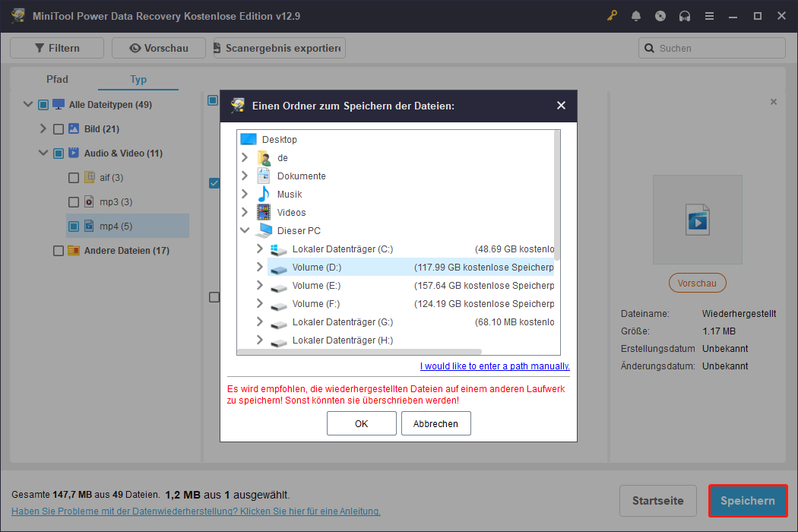The width and height of the screenshot is (798, 532).
Task: Click the Bild image type icon
Action: click(x=74, y=128)
